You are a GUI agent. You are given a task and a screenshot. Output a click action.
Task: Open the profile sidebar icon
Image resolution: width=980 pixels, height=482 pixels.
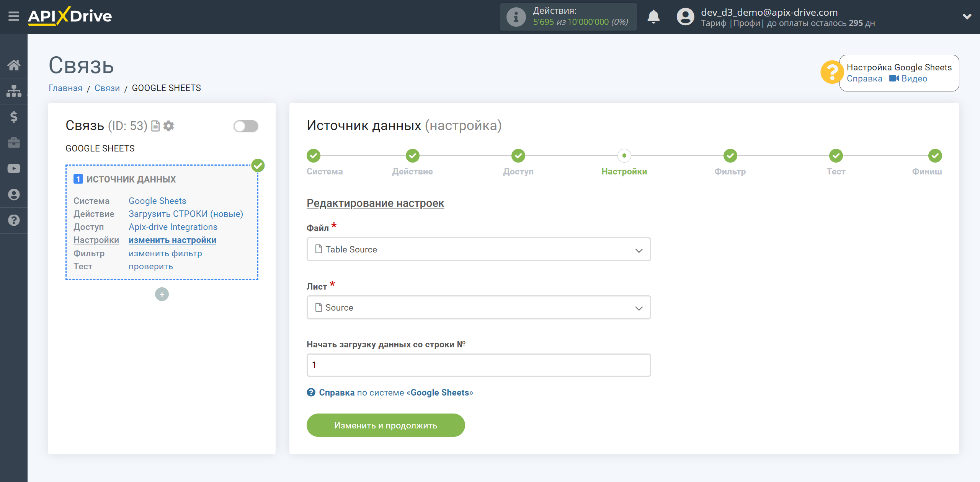[14, 194]
